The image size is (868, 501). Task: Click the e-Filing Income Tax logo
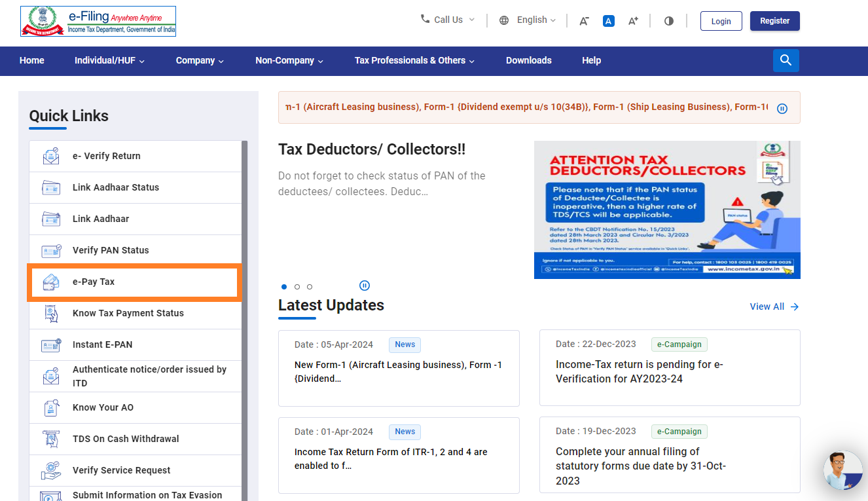98,21
